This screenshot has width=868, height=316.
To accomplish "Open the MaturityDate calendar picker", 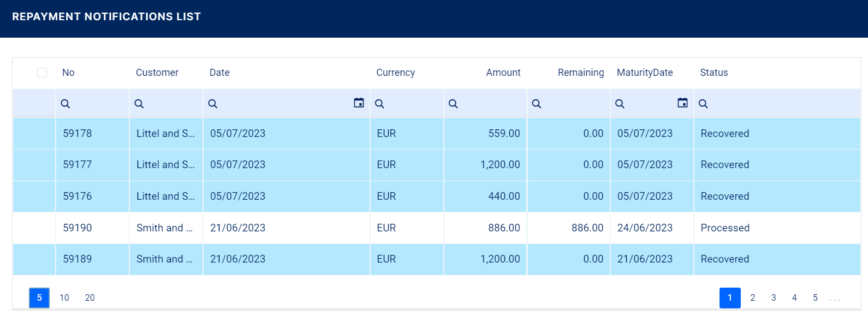I will tap(682, 103).
